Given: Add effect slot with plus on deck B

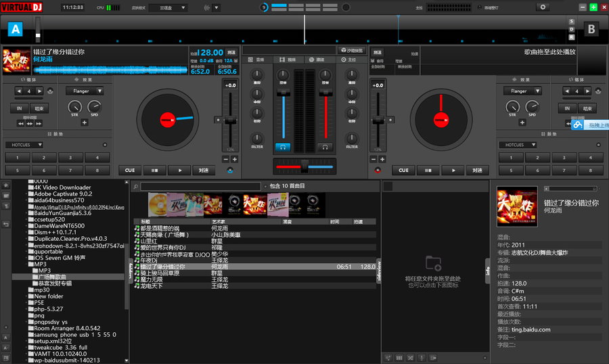Looking at the screenshot, I should pos(522,122).
